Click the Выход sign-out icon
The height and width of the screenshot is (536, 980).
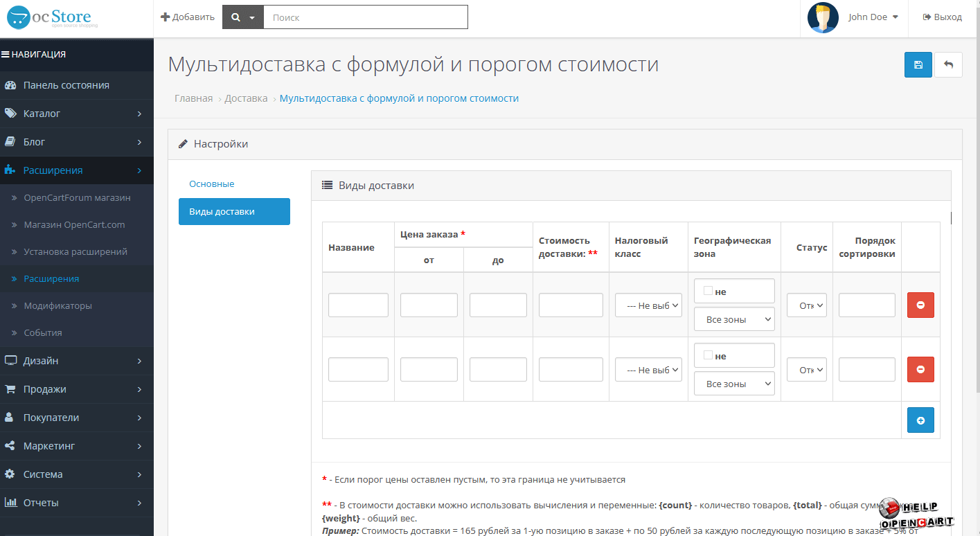[x=927, y=17]
